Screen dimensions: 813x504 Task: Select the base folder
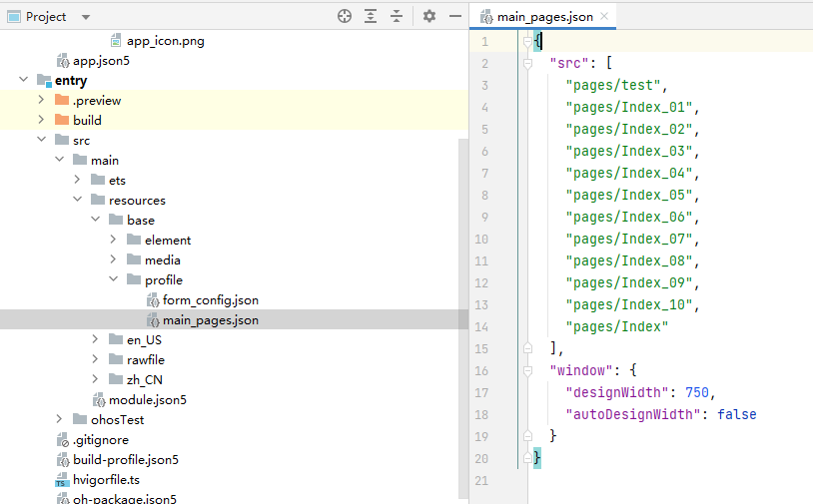coord(141,221)
